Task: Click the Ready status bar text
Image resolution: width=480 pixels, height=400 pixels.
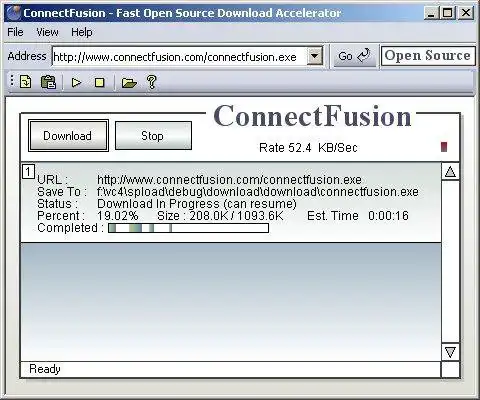Action: [45, 369]
